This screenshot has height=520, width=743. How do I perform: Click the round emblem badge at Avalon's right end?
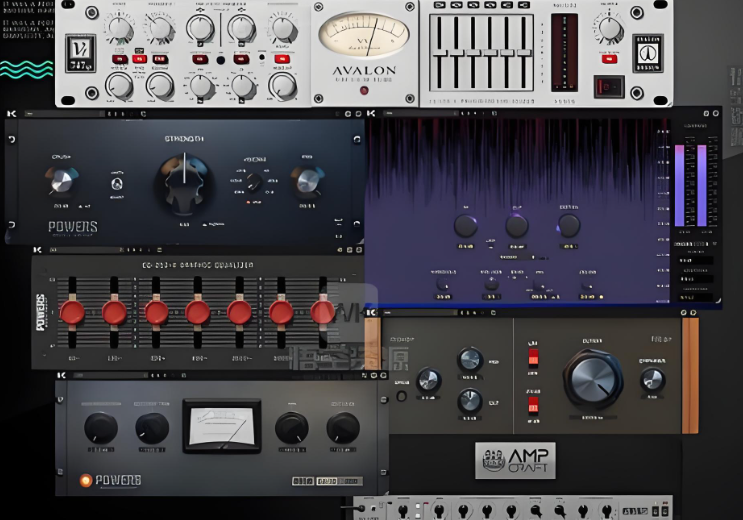[x=648, y=53]
